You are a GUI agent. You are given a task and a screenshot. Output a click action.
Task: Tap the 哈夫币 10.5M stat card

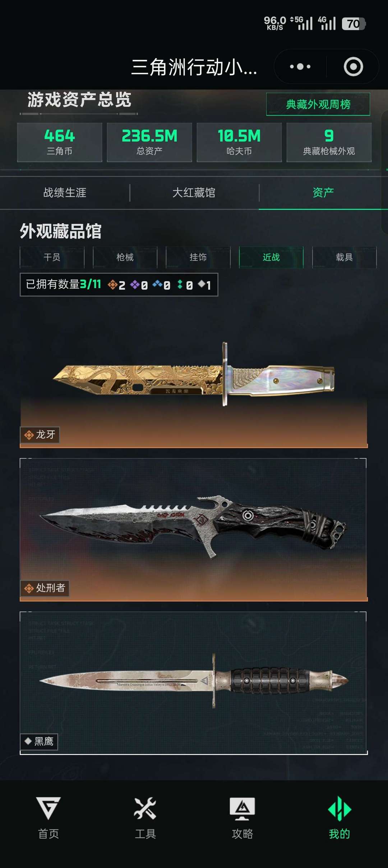pos(239,142)
